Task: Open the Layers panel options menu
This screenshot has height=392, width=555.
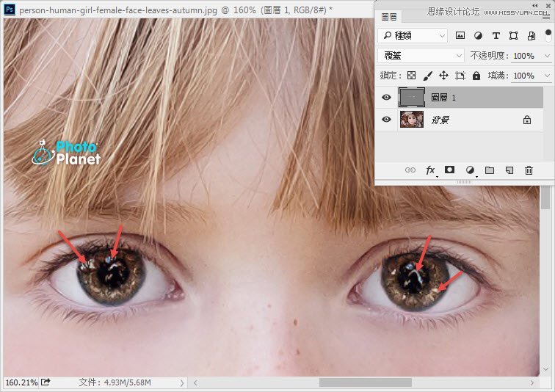Action: pos(546,17)
